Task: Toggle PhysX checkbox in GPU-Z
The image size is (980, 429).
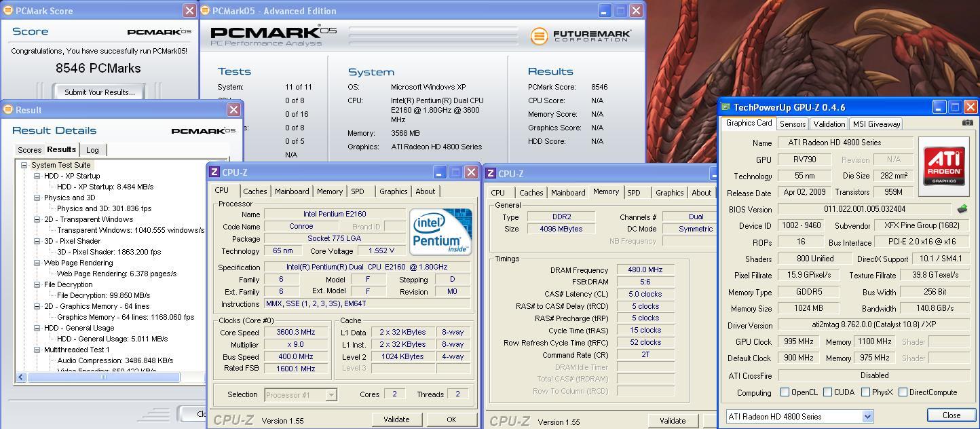Action: click(865, 392)
